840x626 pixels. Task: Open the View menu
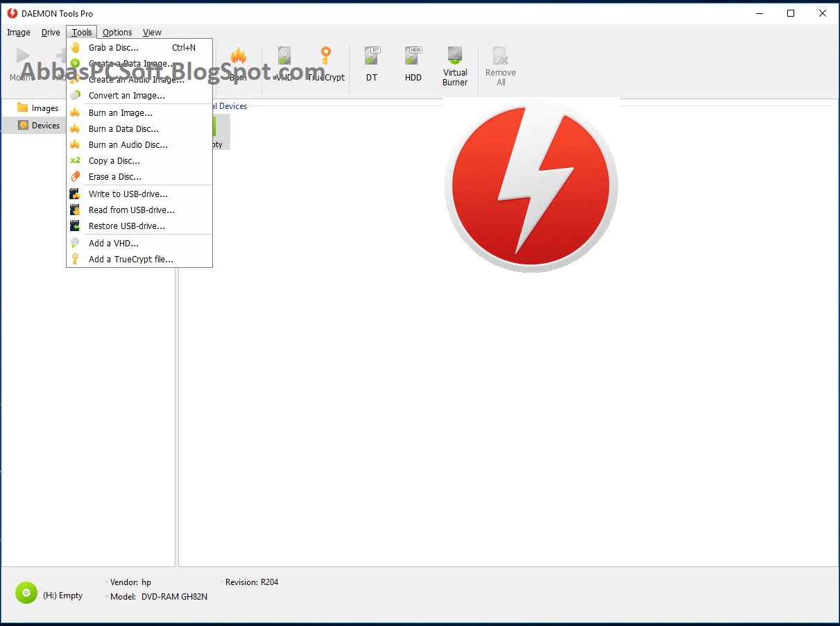(152, 32)
